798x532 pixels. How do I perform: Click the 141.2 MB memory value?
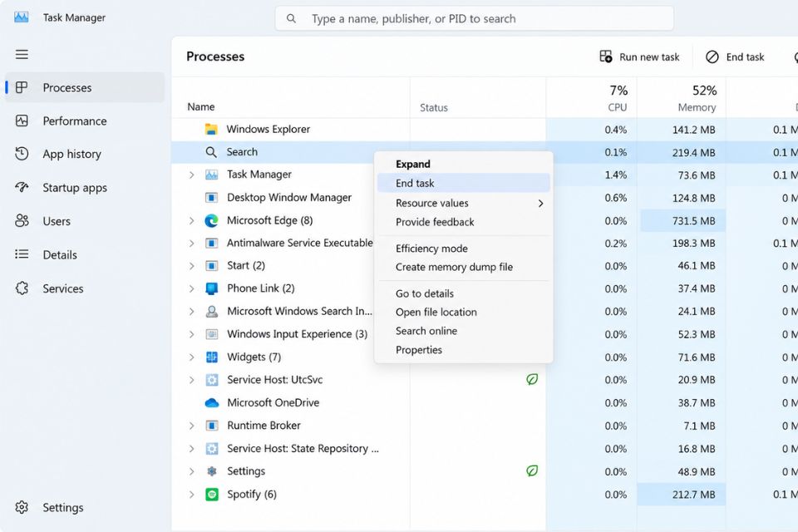click(693, 130)
